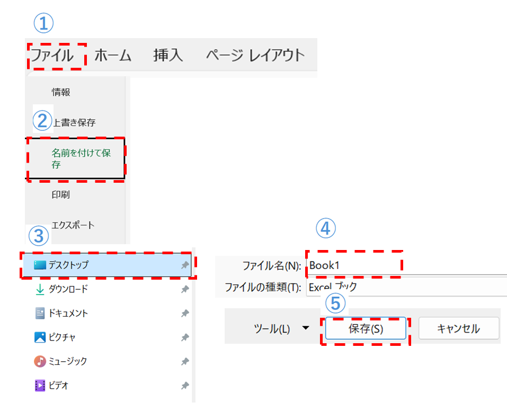This screenshot has height=420, width=507.
Task: Click the pin icon beside デスクトップ
Action: click(x=185, y=265)
